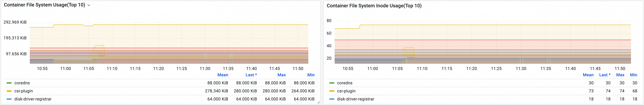The height and width of the screenshot is (105, 644).
Task: Toggle csi-plugin series in File System Usage legend
Action: 24,91
